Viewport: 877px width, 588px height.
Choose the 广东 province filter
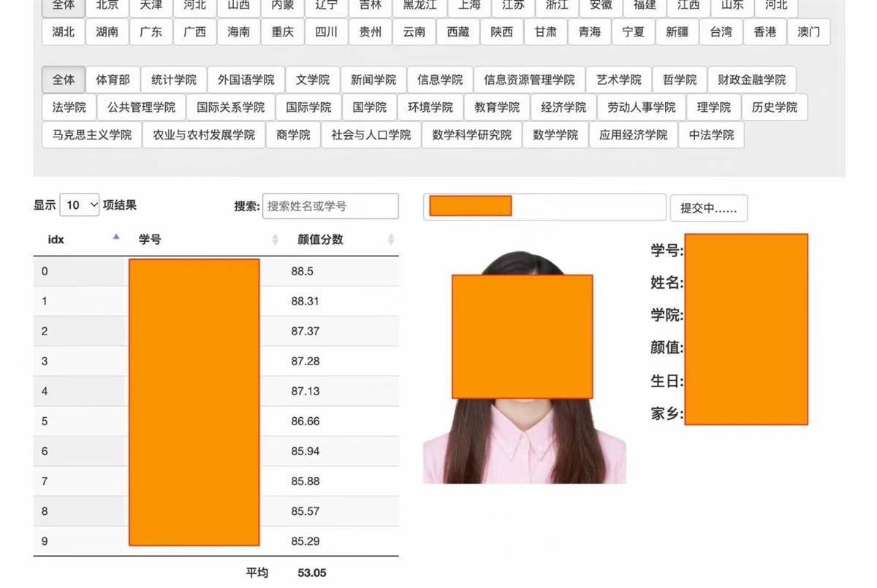pyautogui.click(x=151, y=31)
